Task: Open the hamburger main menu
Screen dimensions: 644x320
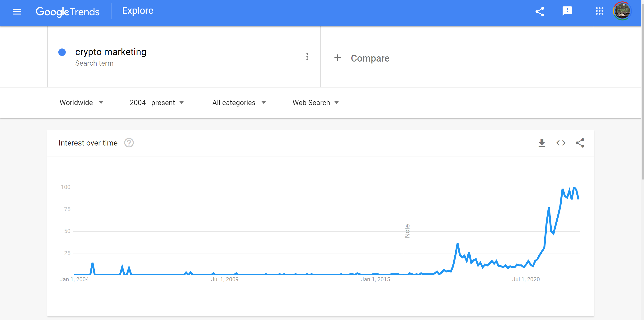Action: 17,11
